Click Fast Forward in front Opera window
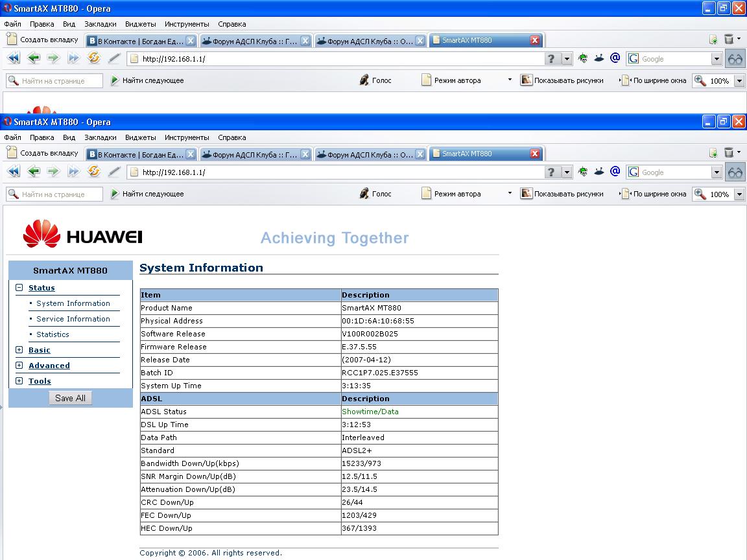The width and height of the screenshot is (747, 560). [x=73, y=171]
